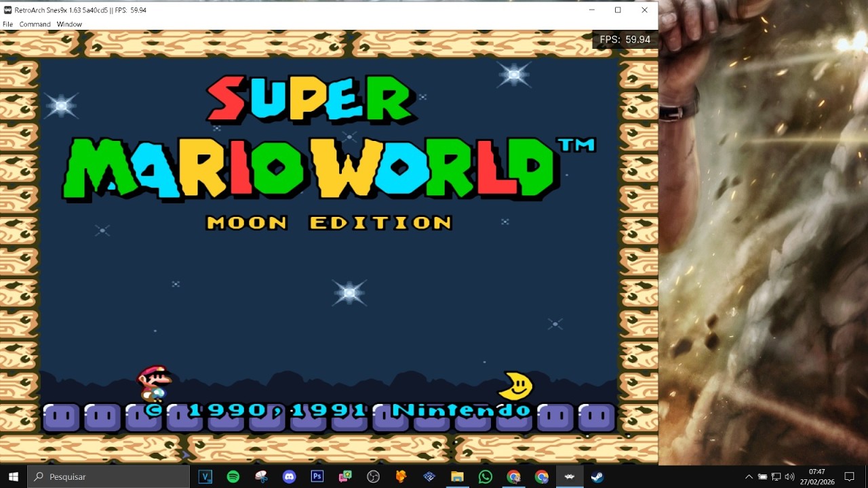Open the Chrome icon beside RetroArch taskbar icon

541,476
